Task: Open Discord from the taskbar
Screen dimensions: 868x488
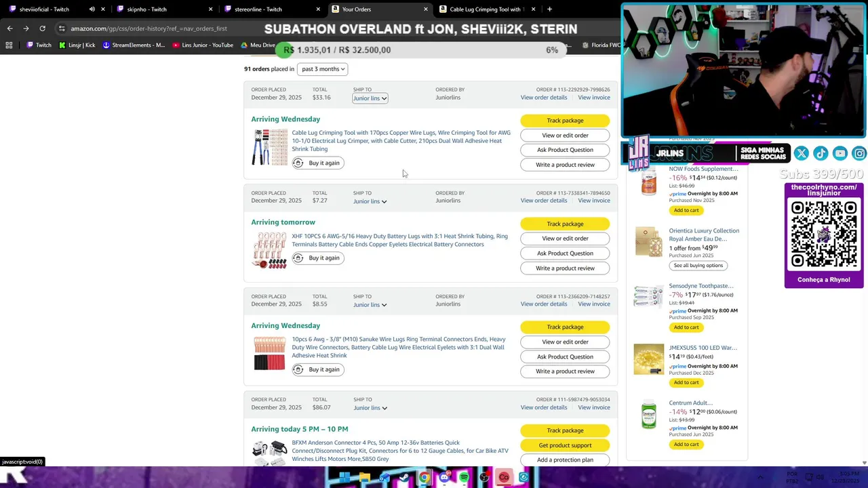Action: pyautogui.click(x=444, y=478)
